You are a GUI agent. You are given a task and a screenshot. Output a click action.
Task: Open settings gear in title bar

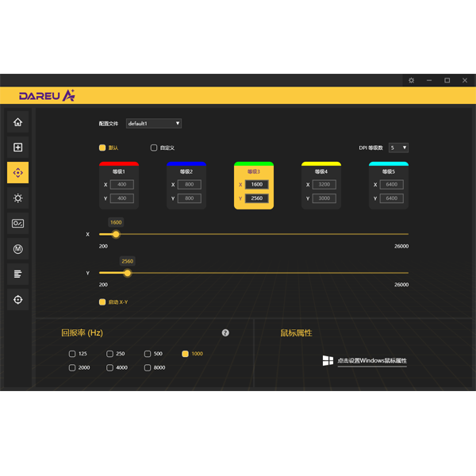[x=411, y=80]
